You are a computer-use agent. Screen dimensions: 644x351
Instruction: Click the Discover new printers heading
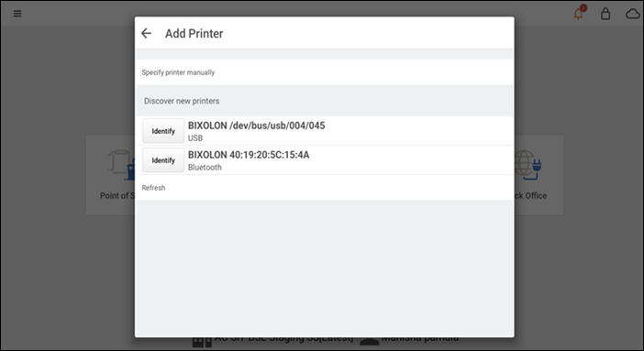(182, 101)
